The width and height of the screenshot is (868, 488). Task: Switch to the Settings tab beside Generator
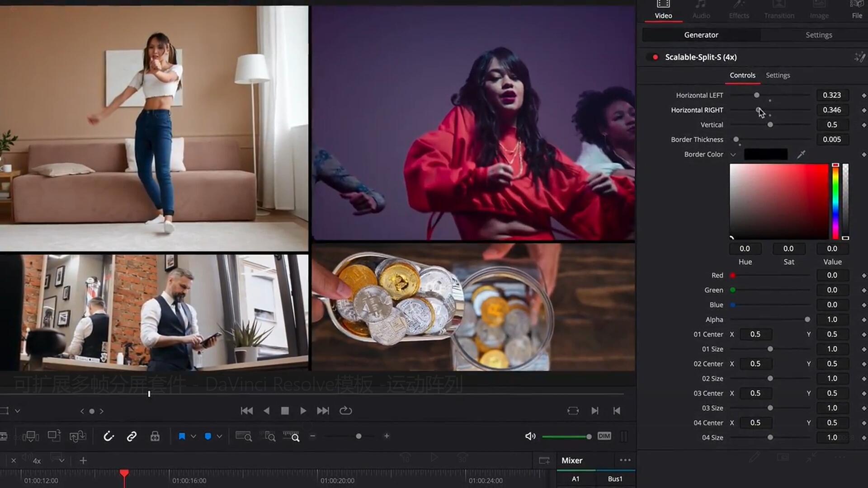(818, 35)
